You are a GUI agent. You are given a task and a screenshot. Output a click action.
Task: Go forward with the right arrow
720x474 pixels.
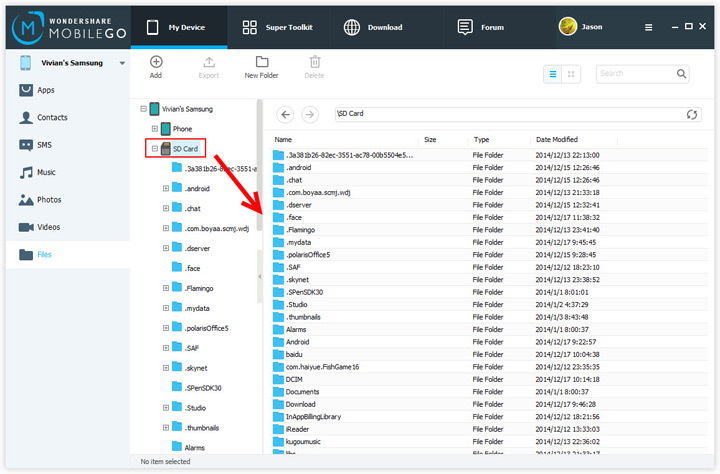tap(310, 114)
